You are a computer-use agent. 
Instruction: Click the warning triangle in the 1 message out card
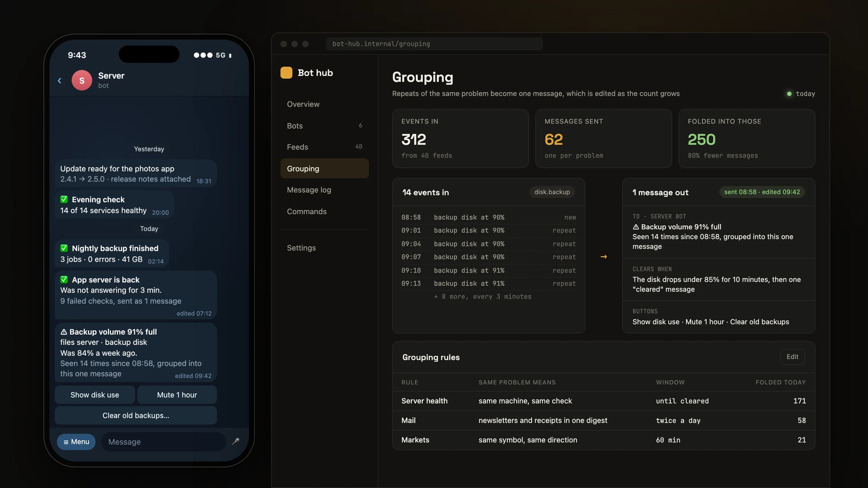(x=636, y=227)
